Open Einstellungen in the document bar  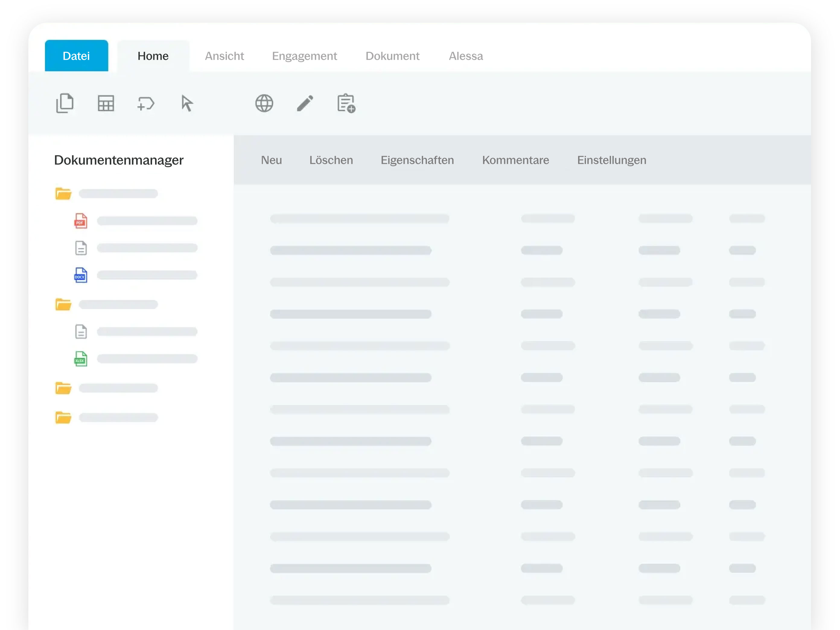coord(611,160)
